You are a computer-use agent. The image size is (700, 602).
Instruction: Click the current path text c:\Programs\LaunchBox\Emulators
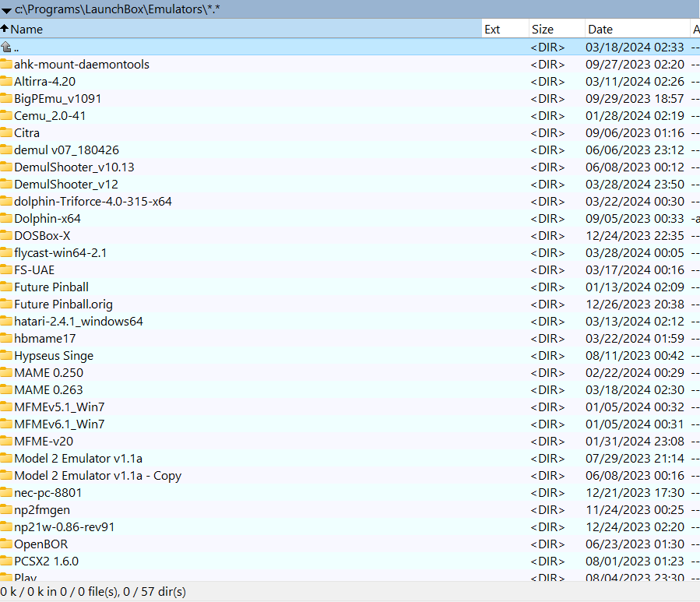118,9
